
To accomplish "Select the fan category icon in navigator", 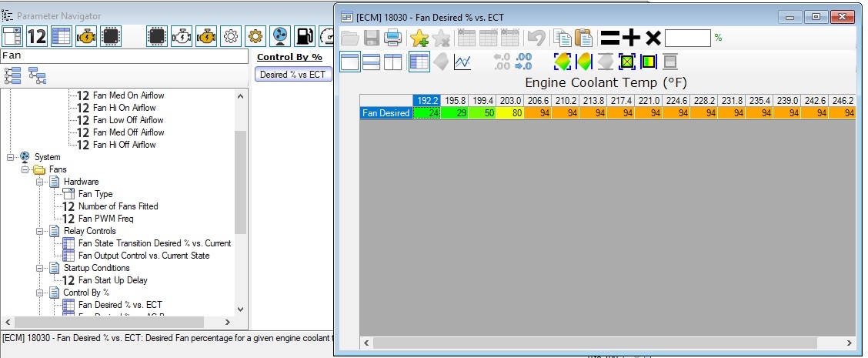I will 280,36.
